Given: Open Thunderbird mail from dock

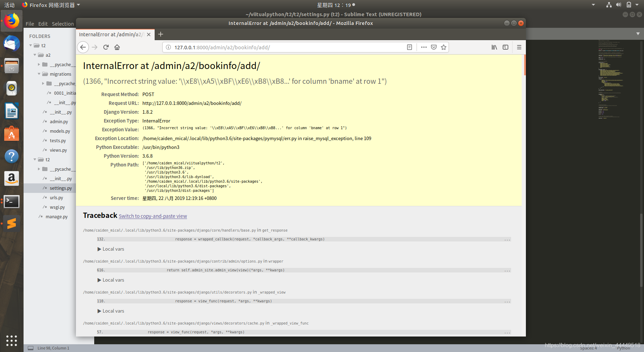Looking at the screenshot, I should click(x=12, y=44).
